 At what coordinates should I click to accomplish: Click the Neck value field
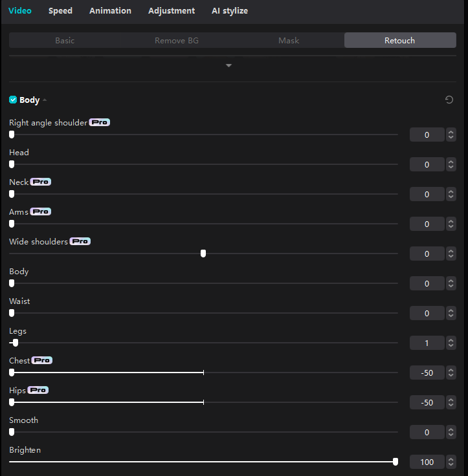[427, 194]
